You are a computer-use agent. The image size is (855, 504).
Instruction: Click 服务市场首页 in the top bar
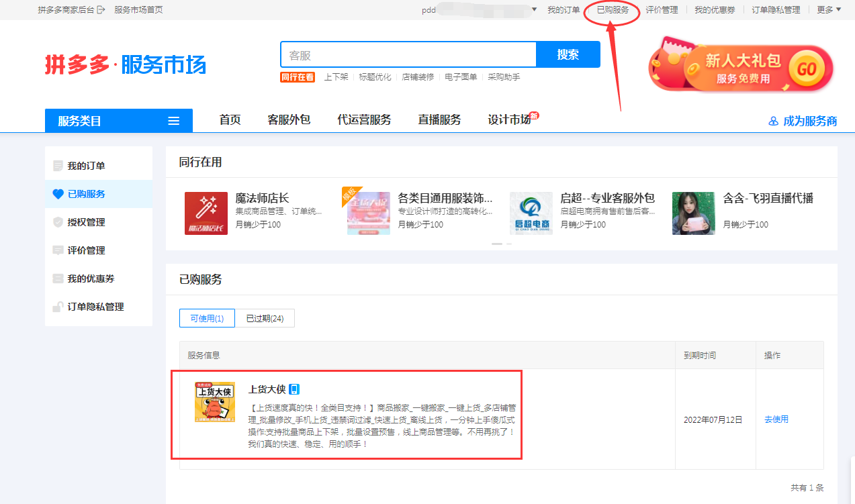tap(138, 10)
